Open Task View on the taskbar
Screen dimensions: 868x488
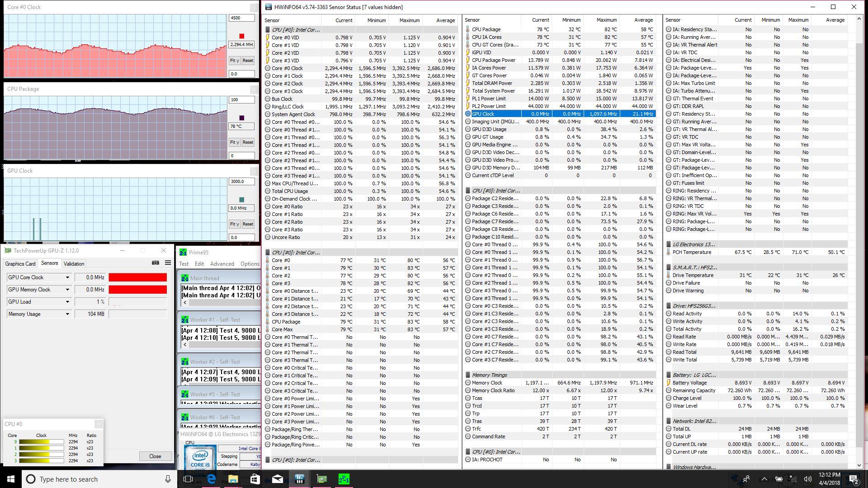pyautogui.click(x=188, y=479)
